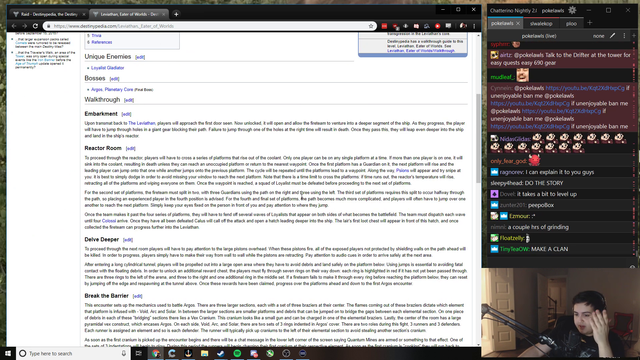640x360 pixels.
Task: Click the red recording extension icon
Action: tap(438, 26)
